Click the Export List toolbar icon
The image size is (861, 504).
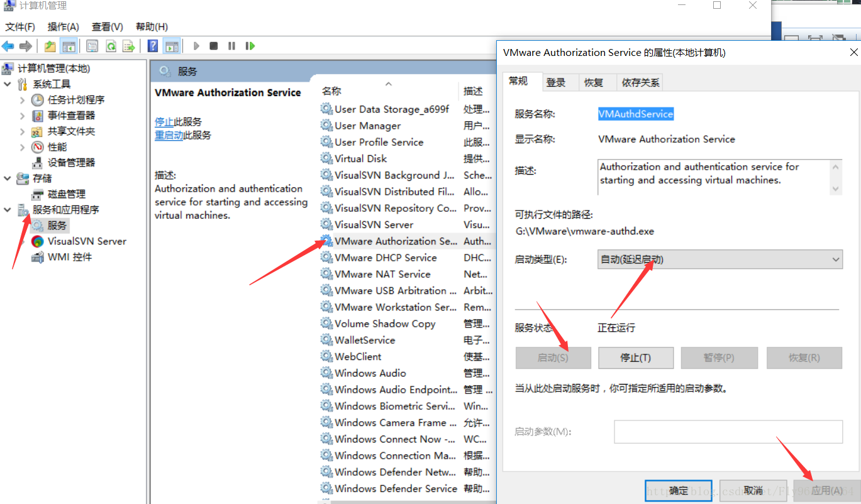click(129, 46)
